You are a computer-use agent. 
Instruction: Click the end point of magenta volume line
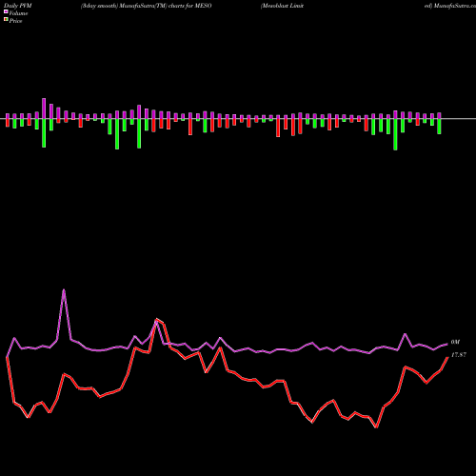point(447,344)
